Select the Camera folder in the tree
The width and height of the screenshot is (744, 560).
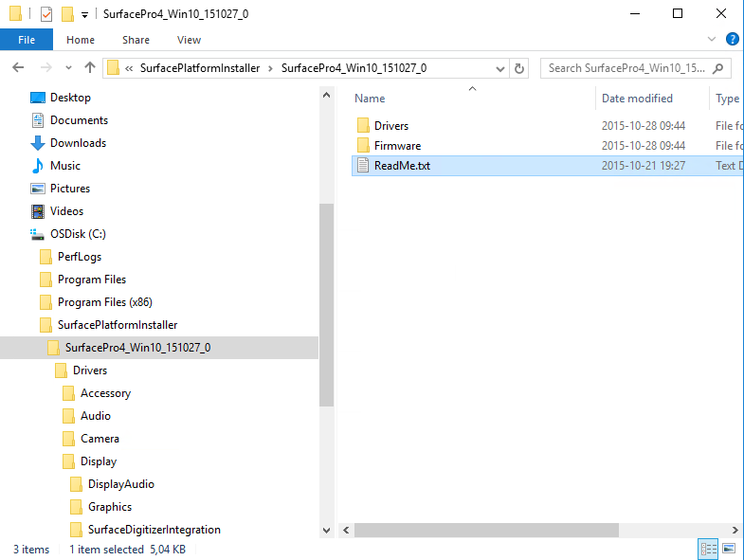(x=91, y=439)
